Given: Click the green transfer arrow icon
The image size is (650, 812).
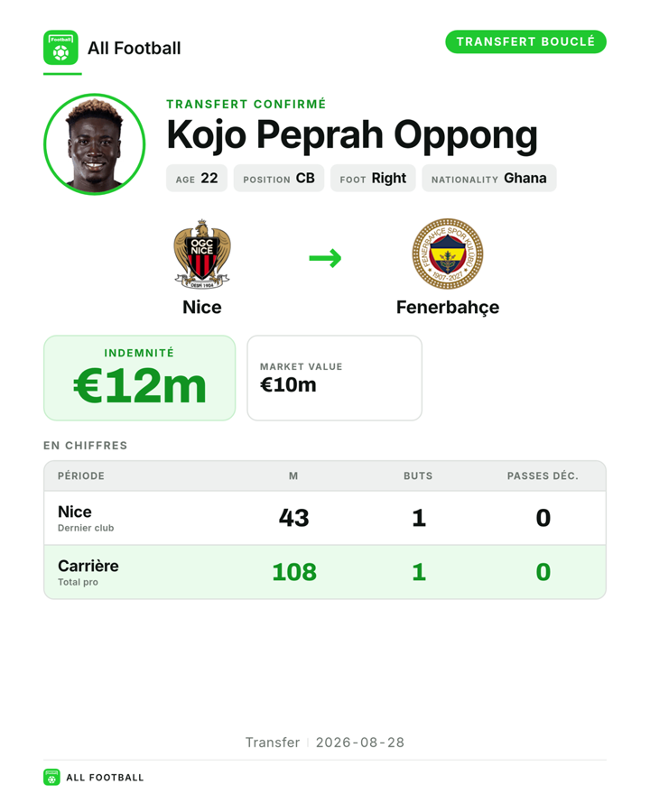Looking at the screenshot, I should (x=325, y=258).
